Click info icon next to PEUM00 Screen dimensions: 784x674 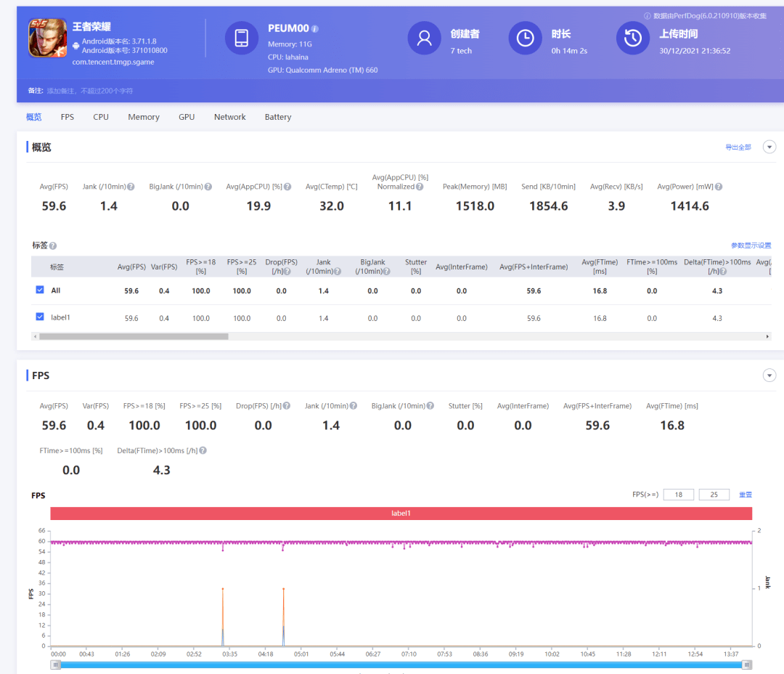click(x=315, y=29)
